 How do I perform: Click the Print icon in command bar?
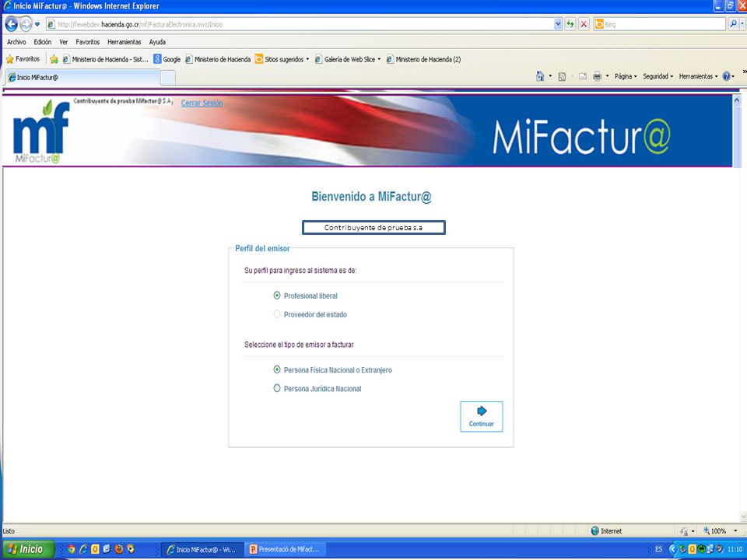[597, 76]
